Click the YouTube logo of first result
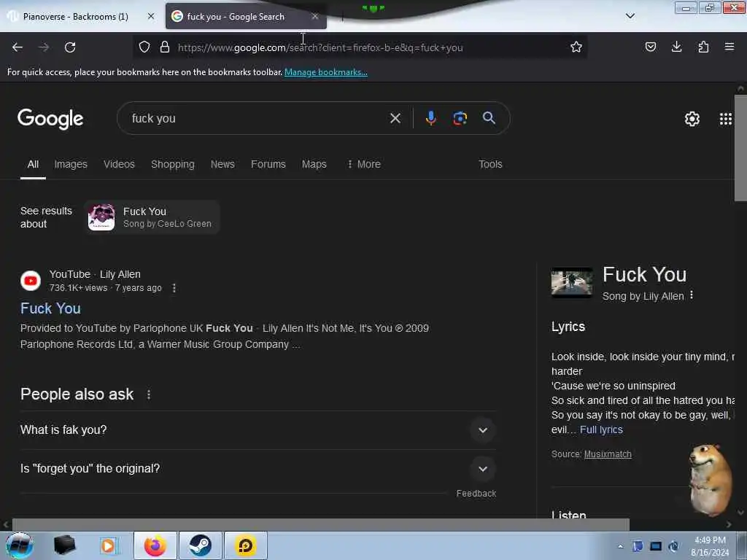 [31, 281]
